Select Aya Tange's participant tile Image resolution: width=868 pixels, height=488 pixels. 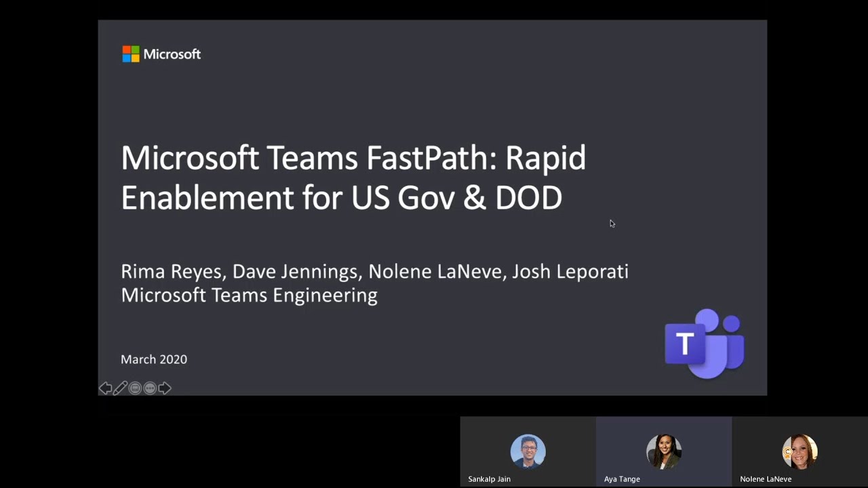[664, 452]
